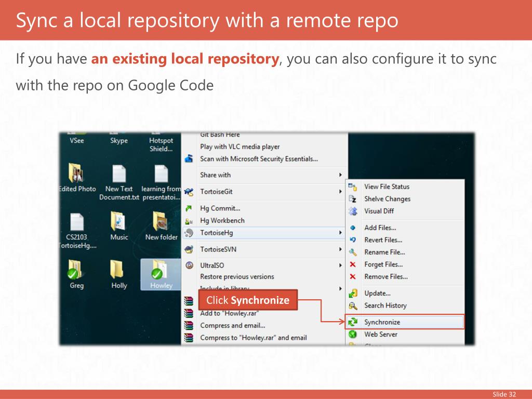Click the TortoiseHg icon in context menu

[189, 233]
